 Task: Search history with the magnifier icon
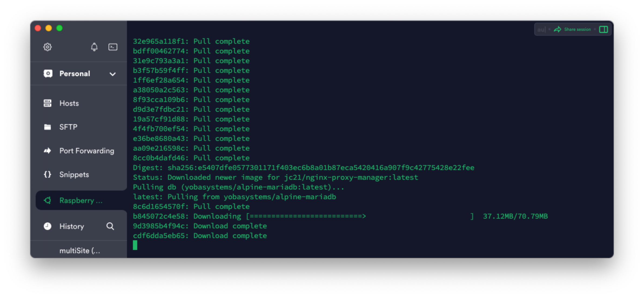(110, 226)
